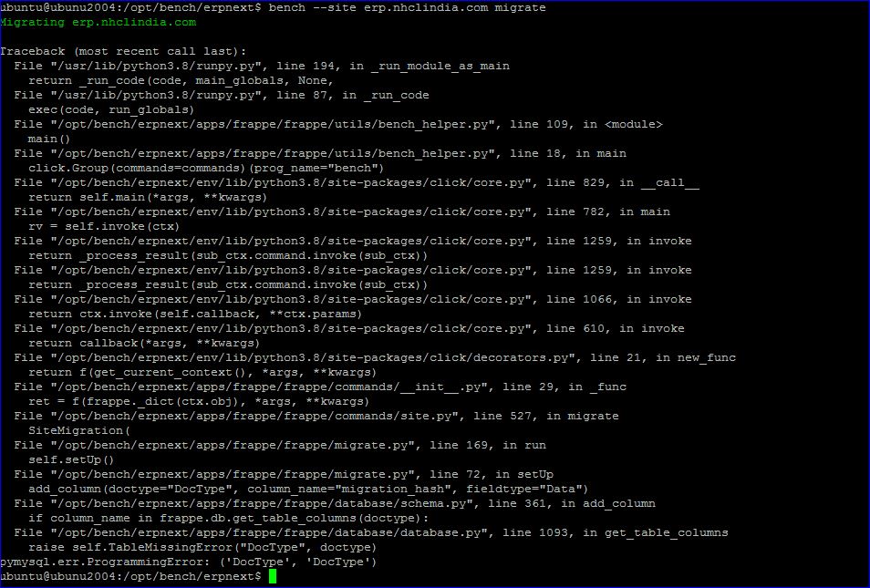Click the 'self.setUp()' line
870x588 pixels.
[x=71, y=459]
